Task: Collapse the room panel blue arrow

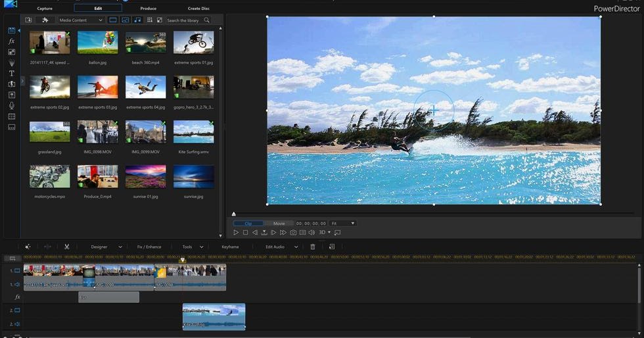Action: click(19, 31)
